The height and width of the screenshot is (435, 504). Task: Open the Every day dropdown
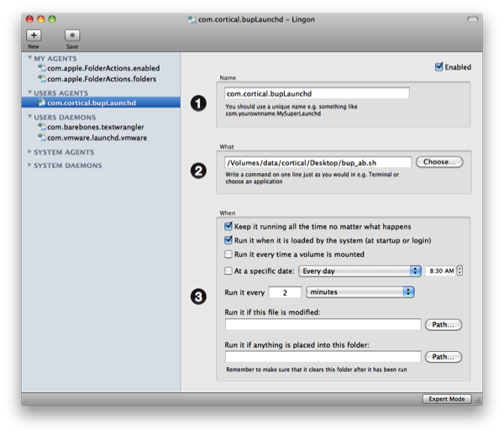click(x=360, y=271)
